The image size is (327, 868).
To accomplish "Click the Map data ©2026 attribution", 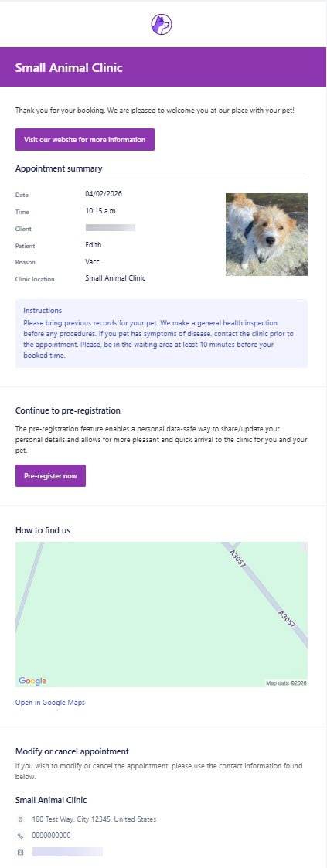I will 286,683.
